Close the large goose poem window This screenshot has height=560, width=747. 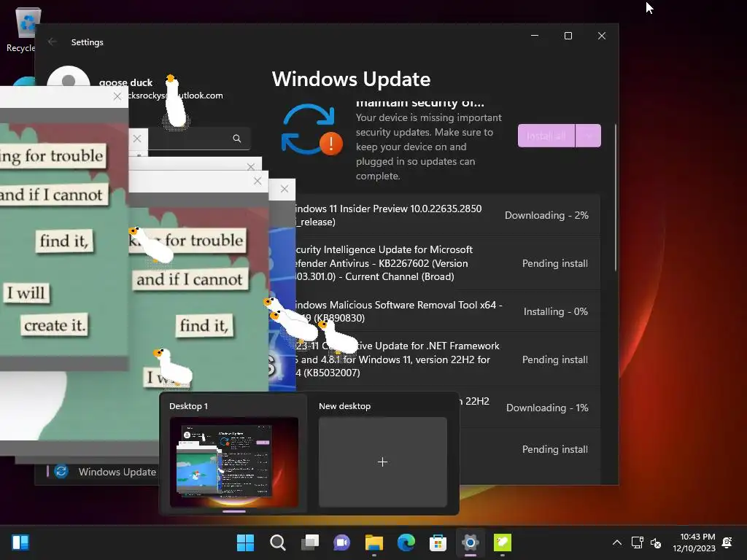[x=117, y=96]
